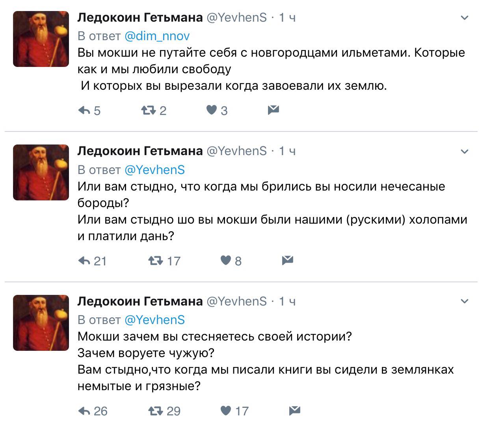Image resolution: width=504 pixels, height=426 pixels.
Task: Like the tweet with 3 likes
Action: tap(212, 110)
